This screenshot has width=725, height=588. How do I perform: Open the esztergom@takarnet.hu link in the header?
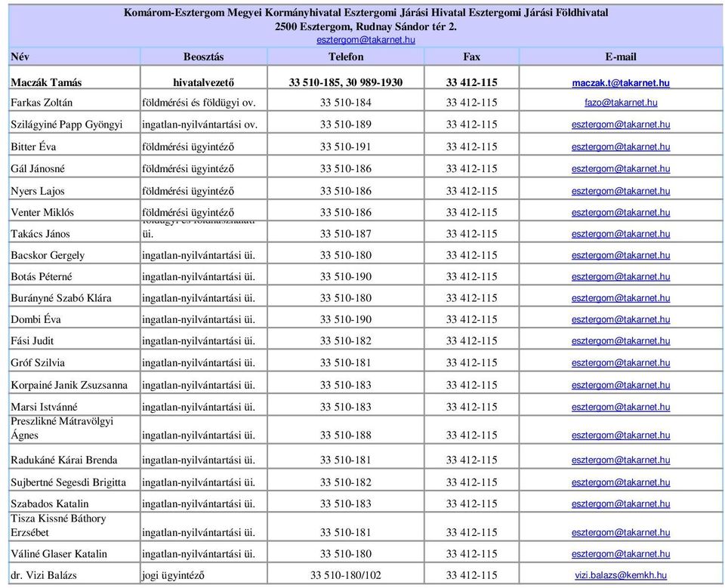tap(366, 40)
